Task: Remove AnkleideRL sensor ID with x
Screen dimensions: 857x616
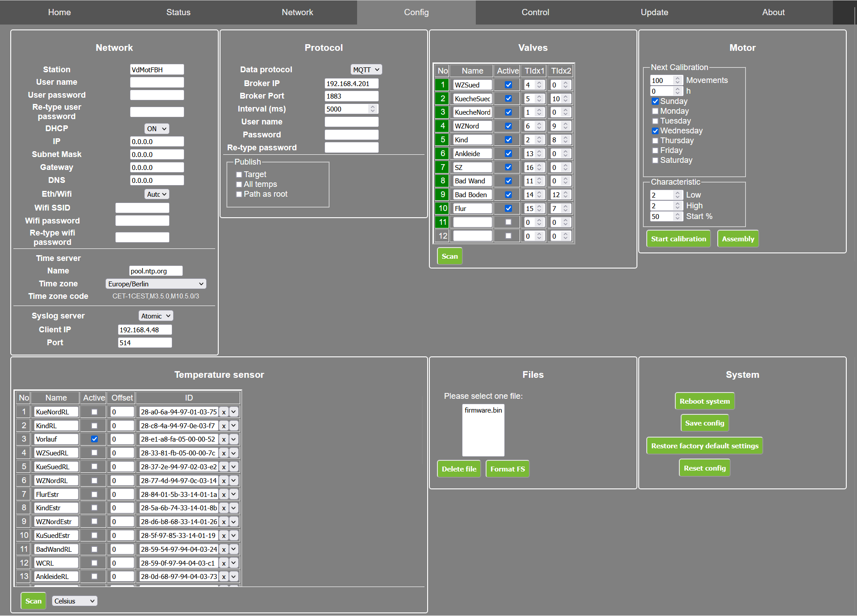Action: coord(224,577)
